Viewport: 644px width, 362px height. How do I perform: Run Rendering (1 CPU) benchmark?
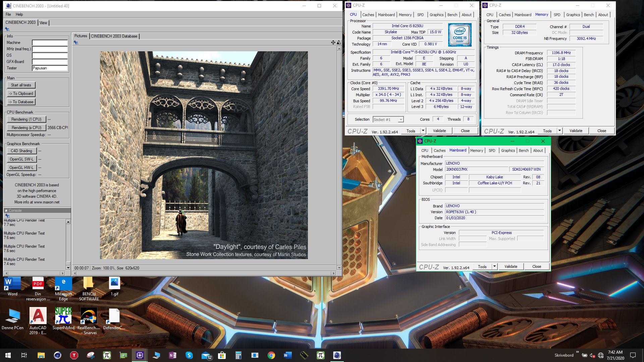click(26, 119)
